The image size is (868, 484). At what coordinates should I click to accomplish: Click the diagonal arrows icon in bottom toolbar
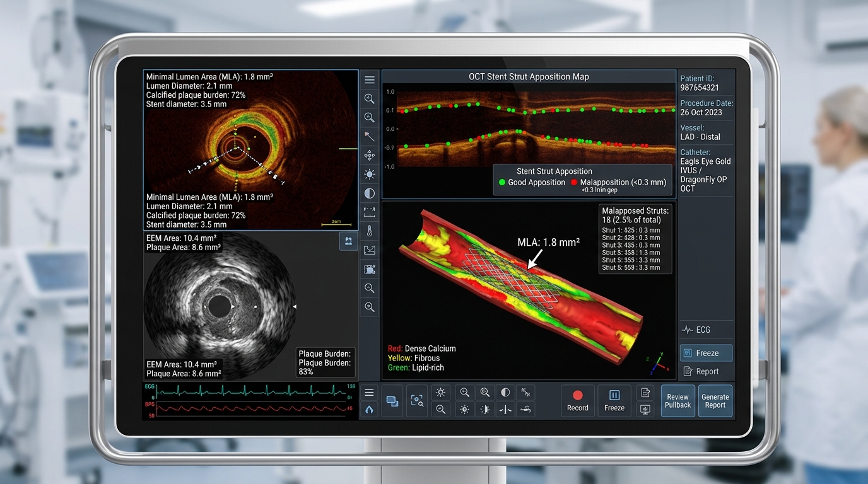[526, 392]
